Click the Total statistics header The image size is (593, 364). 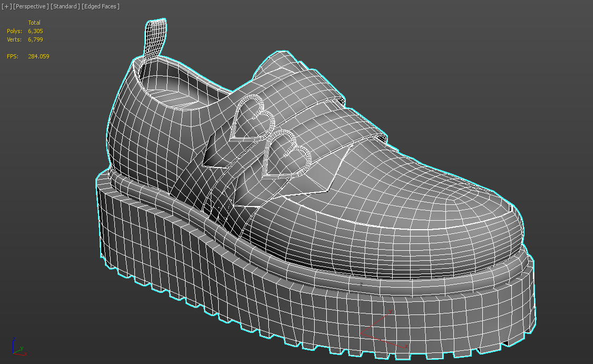pyautogui.click(x=34, y=23)
